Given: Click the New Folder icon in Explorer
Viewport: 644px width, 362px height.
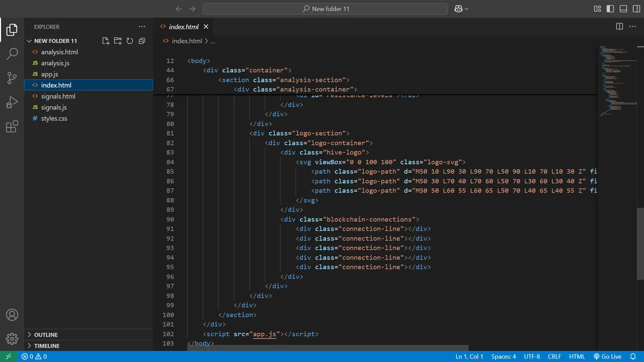Looking at the screenshot, I should (118, 41).
